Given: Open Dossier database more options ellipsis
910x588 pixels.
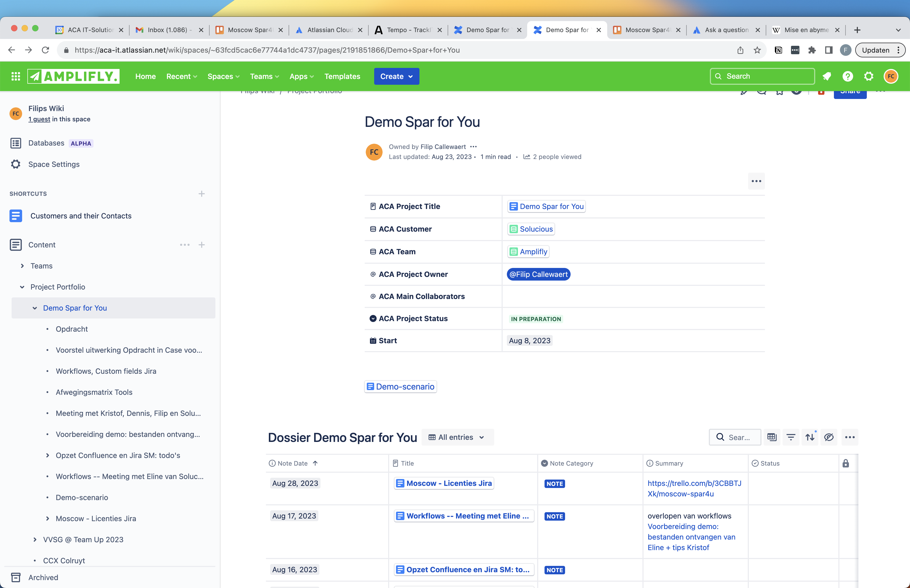Looking at the screenshot, I should pos(850,437).
